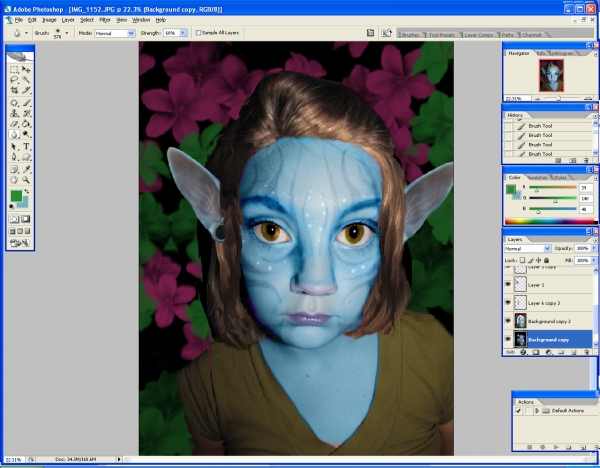Toggle lock all in Layers panel
The height and width of the screenshot is (468, 600).
coord(546,260)
